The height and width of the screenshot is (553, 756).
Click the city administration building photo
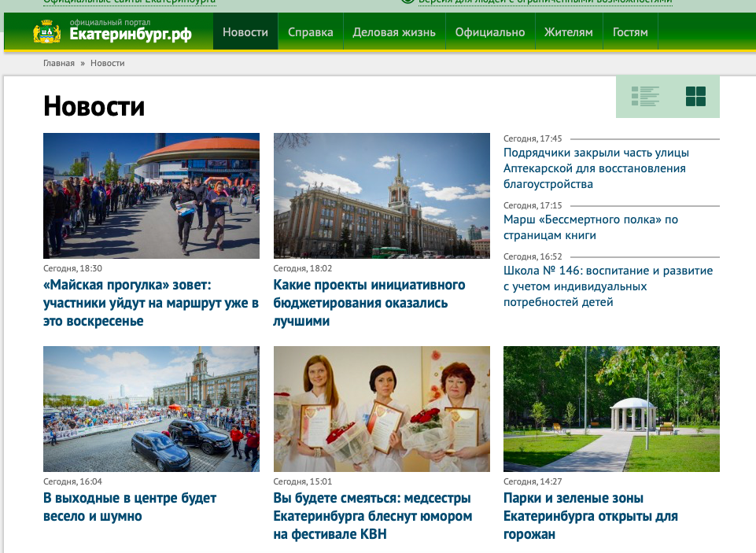382,196
